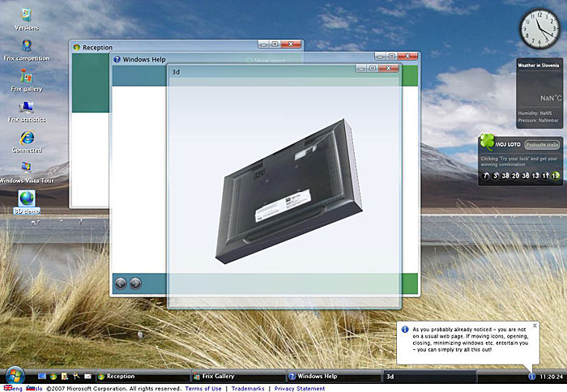The height and width of the screenshot is (392, 567).
Task: Minimize the 3d window
Action: tap(361, 68)
